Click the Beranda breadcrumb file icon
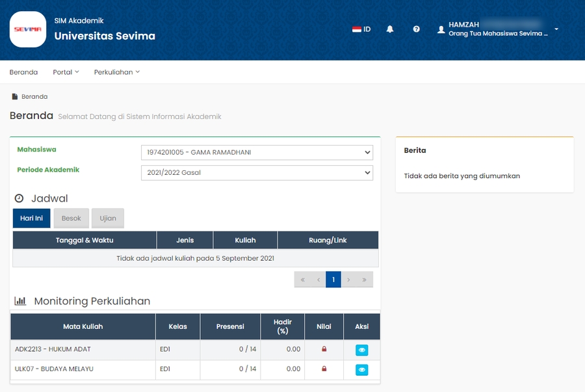585x392 pixels. (x=15, y=97)
